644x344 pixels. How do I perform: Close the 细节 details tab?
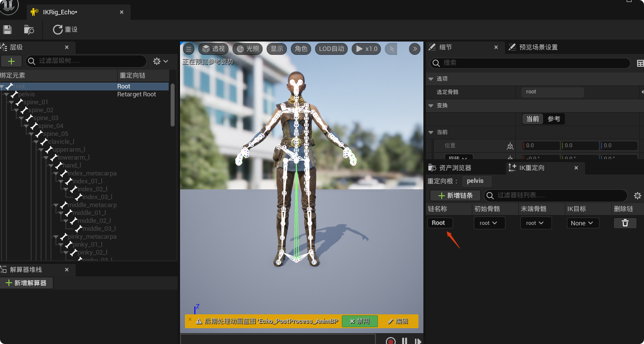tap(496, 47)
